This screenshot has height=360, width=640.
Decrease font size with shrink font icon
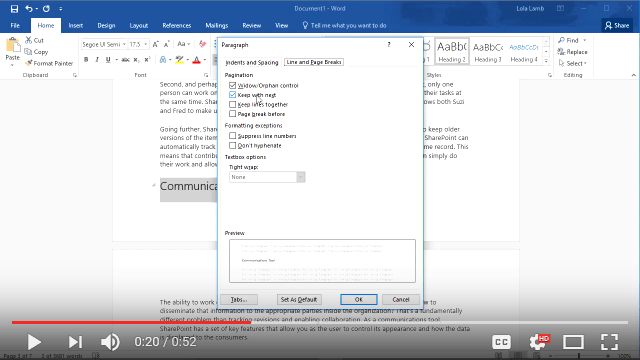(x=167, y=44)
